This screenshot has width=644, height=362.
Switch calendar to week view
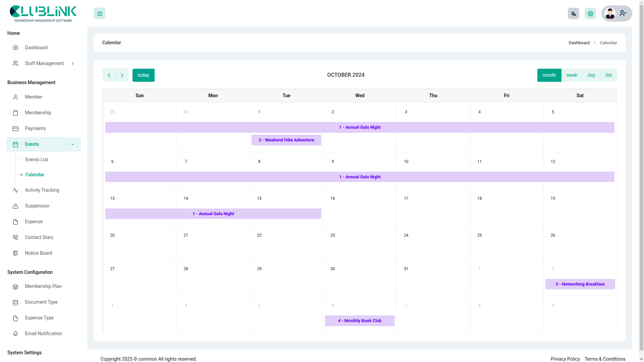tap(572, 75)
